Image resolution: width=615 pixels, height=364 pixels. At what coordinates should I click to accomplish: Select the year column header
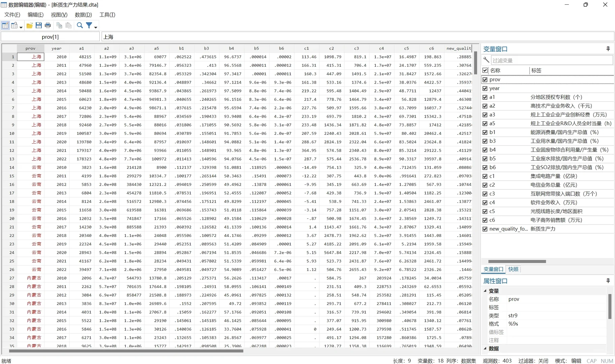[x=57, y=49]
